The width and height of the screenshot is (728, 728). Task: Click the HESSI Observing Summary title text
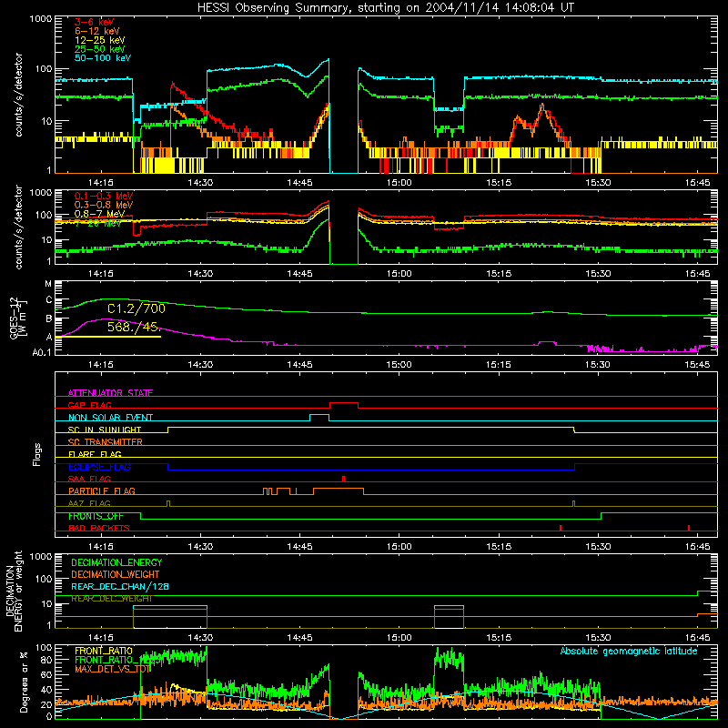pos(385,8)
